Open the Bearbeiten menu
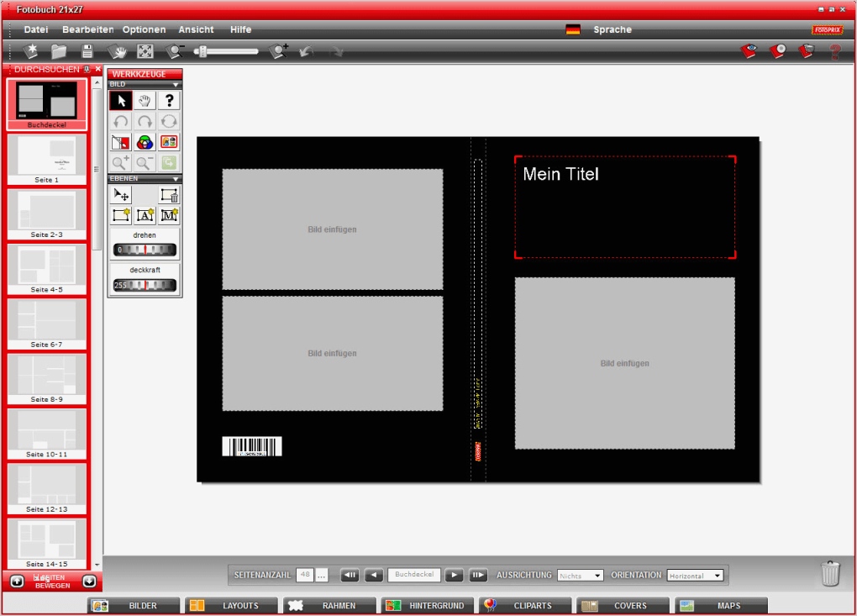Screen dimensions: 857x616 coord(87,29)
